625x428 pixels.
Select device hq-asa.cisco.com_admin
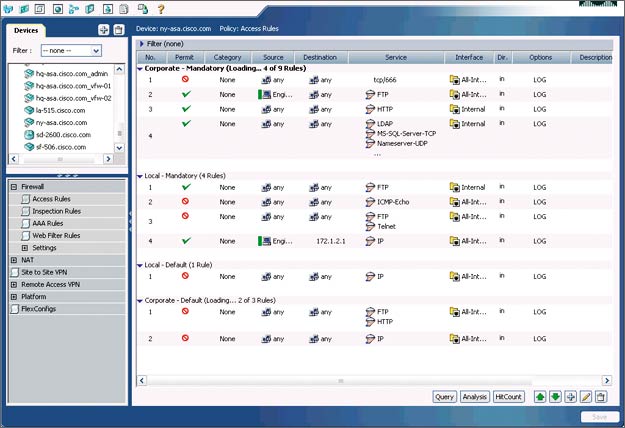point(72,74)
